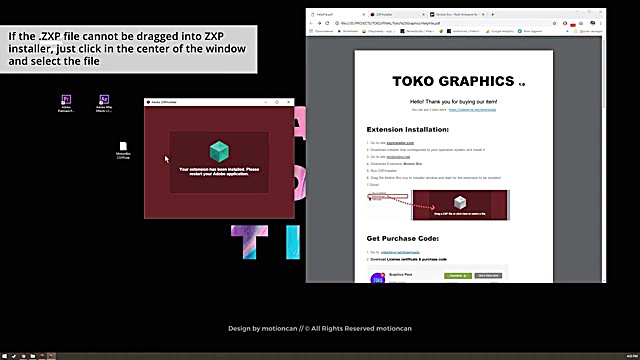
Task: Follow the zxpinstaller.com link in PDF
Action: [400, 143]
